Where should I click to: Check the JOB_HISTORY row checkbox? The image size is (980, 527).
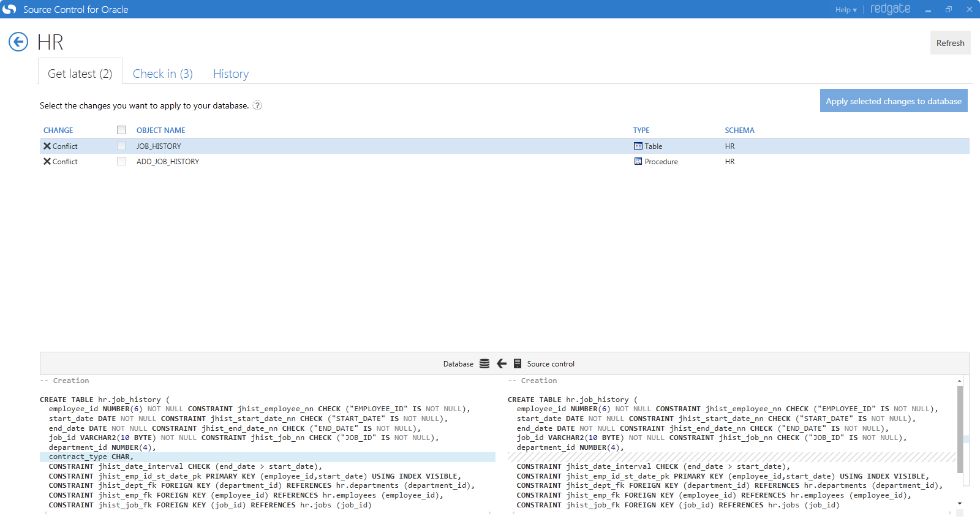pyautogui.click(x=121, y=146)
